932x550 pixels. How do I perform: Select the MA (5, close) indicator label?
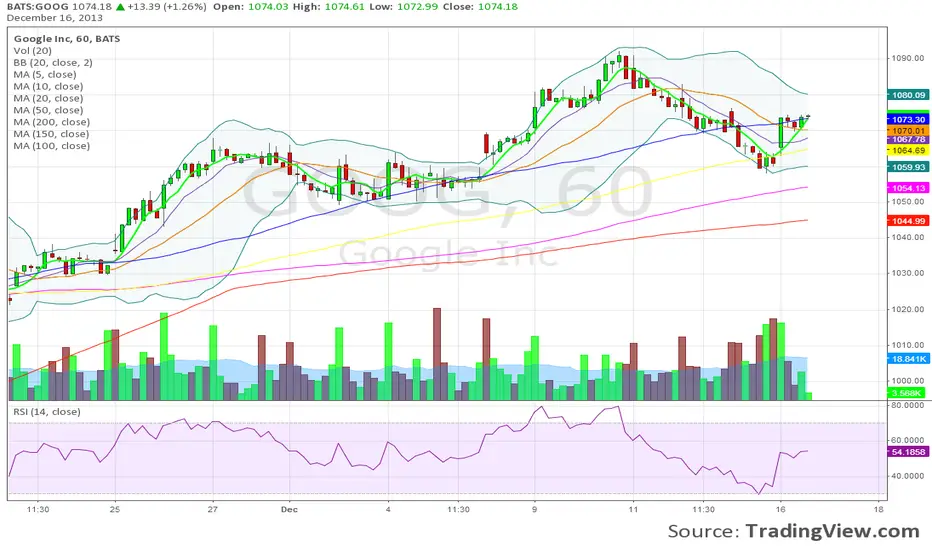45,74
